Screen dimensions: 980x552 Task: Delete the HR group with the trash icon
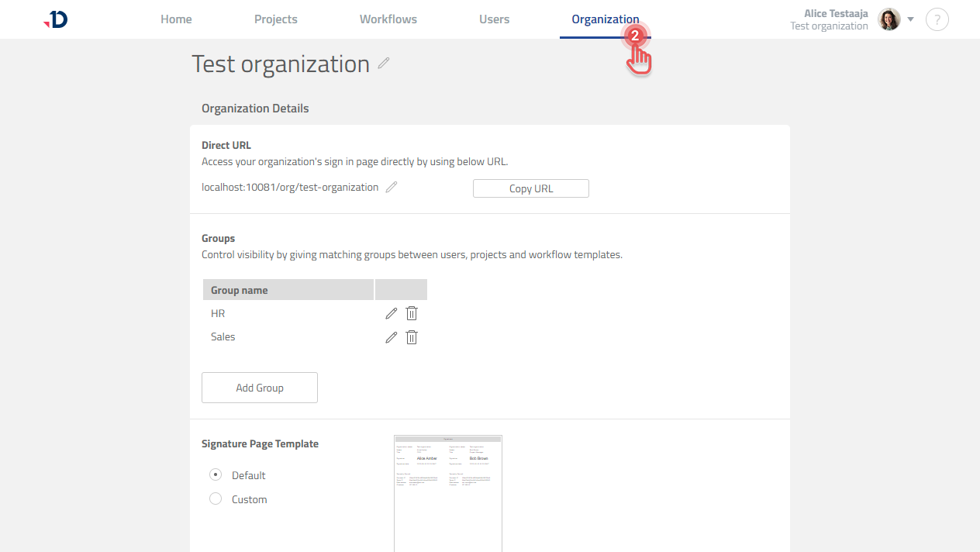pos(411,313)
